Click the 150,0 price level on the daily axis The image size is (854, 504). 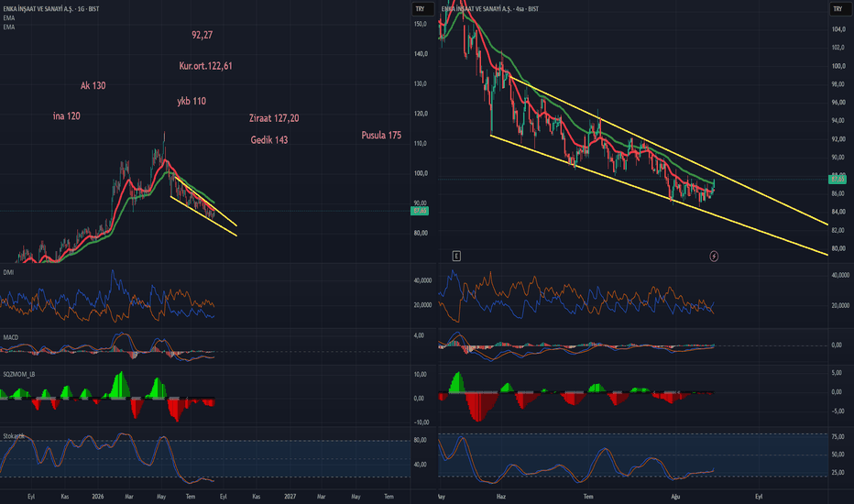pyautogui.click(x=421, y=24)
